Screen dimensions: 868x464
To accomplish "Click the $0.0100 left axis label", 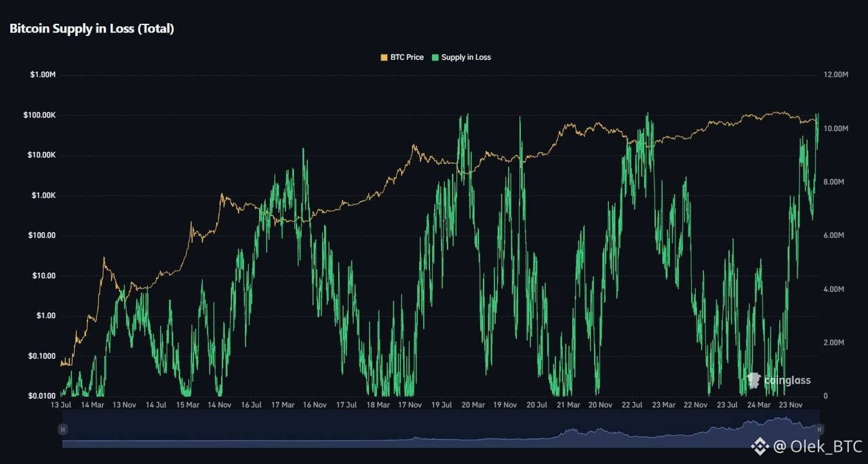I will (x=42, y=396).
